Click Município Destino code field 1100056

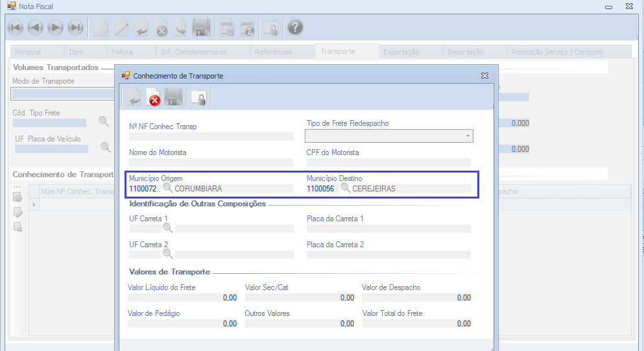(323, 189)
